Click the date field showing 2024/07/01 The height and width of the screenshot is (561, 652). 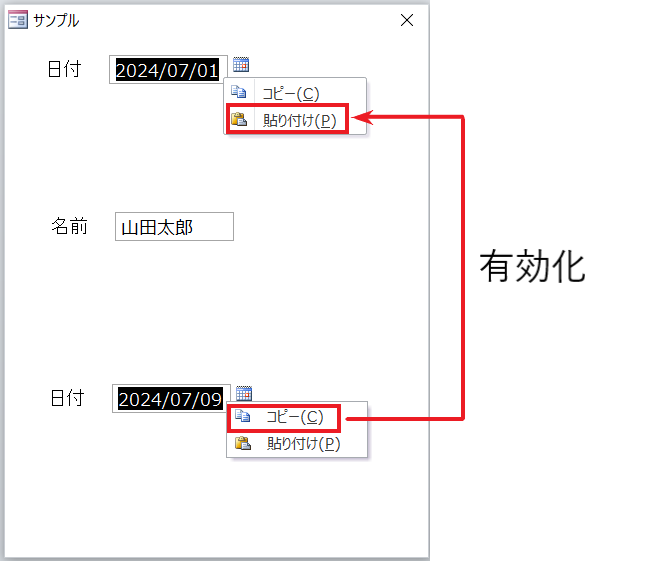(x=168, y=69)
